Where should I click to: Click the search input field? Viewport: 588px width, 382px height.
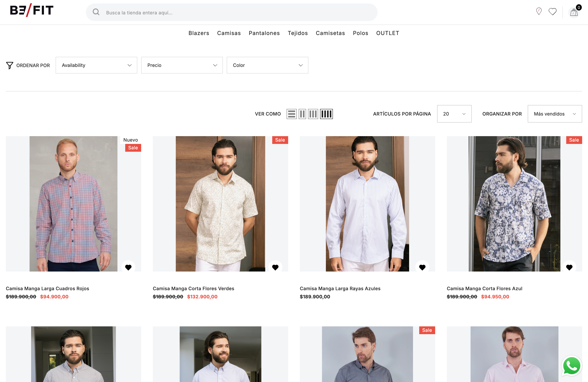222,12
